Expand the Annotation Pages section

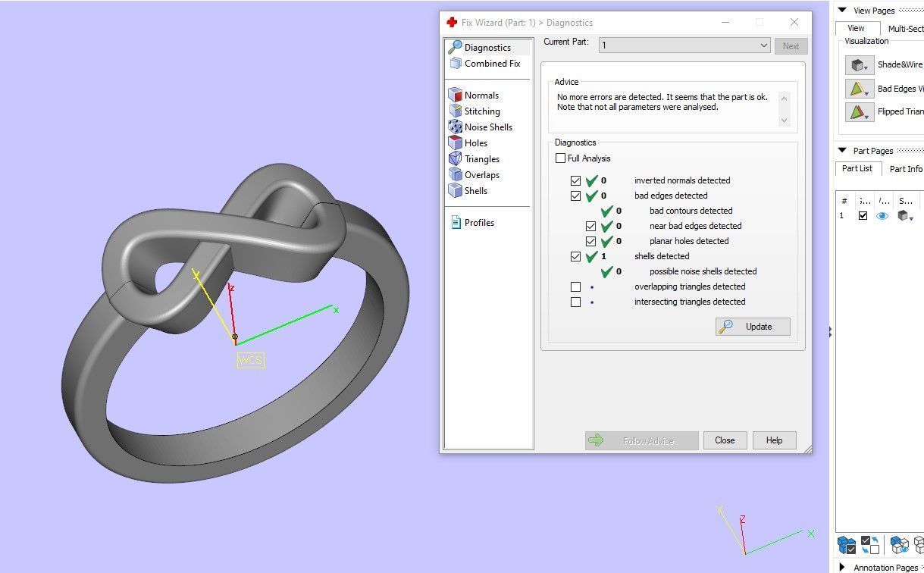pos(842,567)
